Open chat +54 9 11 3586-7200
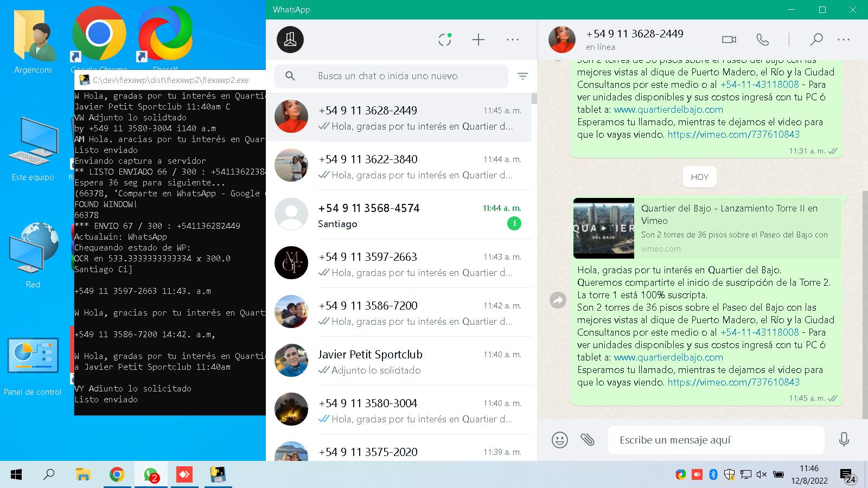The image size is (868, 488). tap(399, 312)
